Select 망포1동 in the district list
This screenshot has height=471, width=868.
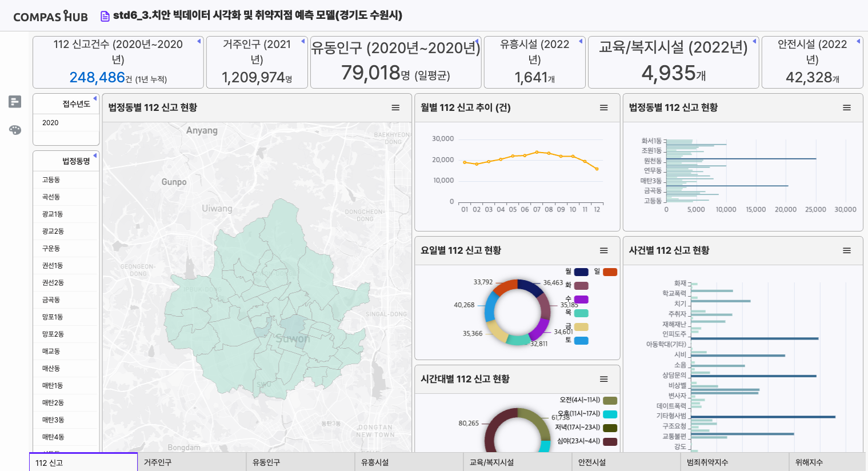[66, 317]
